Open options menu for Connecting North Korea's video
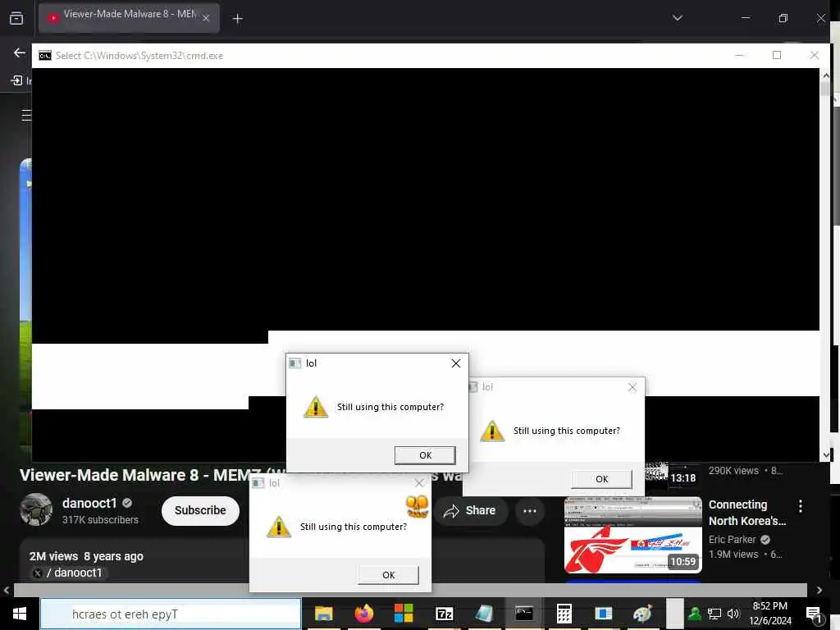840x630 pixels. click(801, 505)
